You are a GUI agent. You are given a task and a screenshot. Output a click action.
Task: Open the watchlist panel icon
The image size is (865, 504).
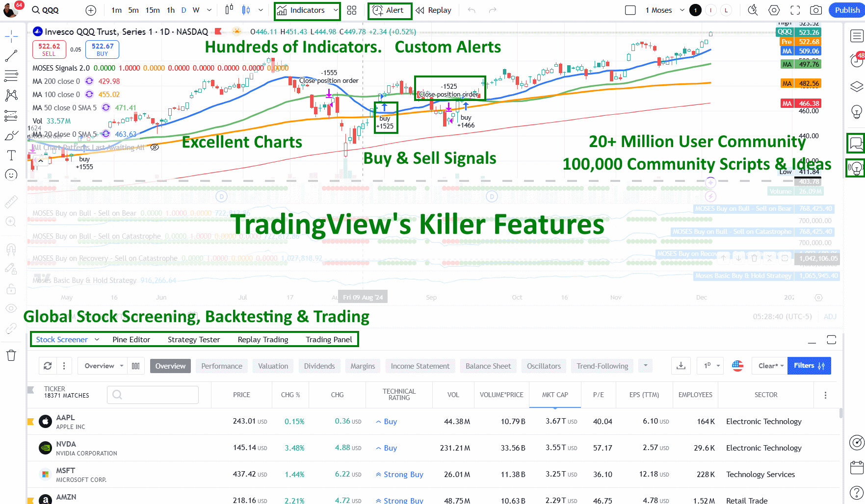[857, 36]
